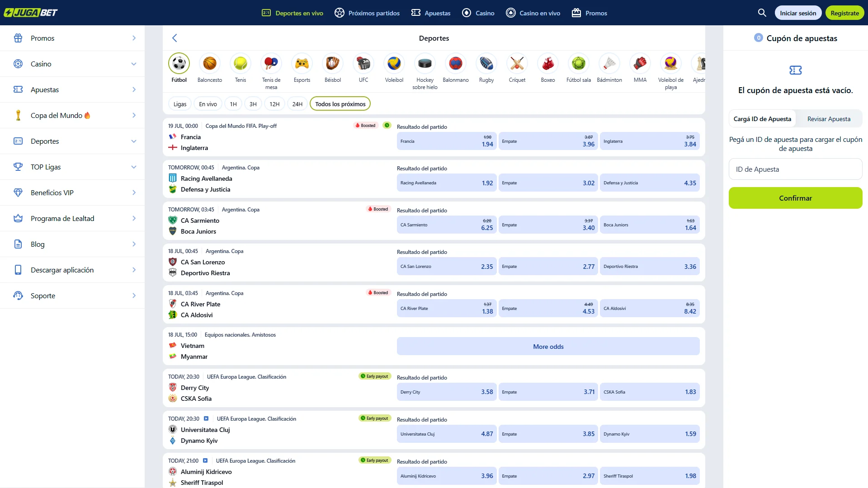868x488 pixels.
Task: Filter matches to next 24H
Action: pos(297,104)
